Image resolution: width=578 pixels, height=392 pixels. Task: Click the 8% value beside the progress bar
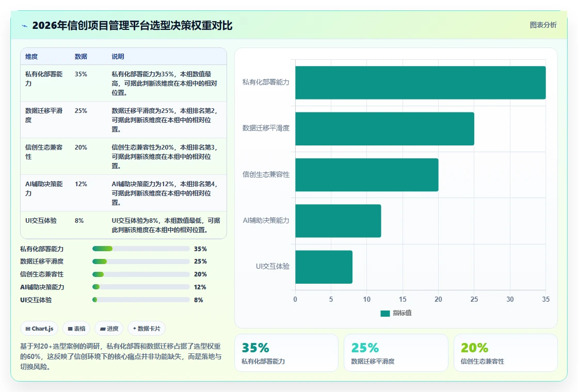[199, 300]
